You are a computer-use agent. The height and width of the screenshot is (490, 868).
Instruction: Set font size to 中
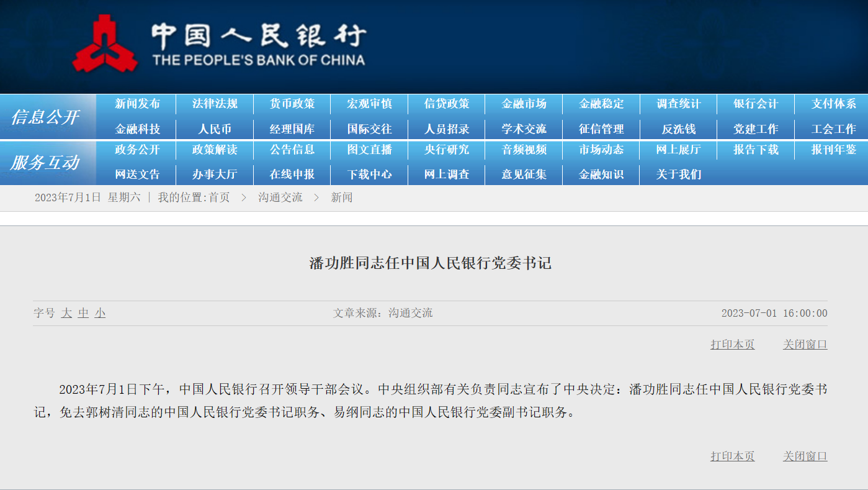83,313
